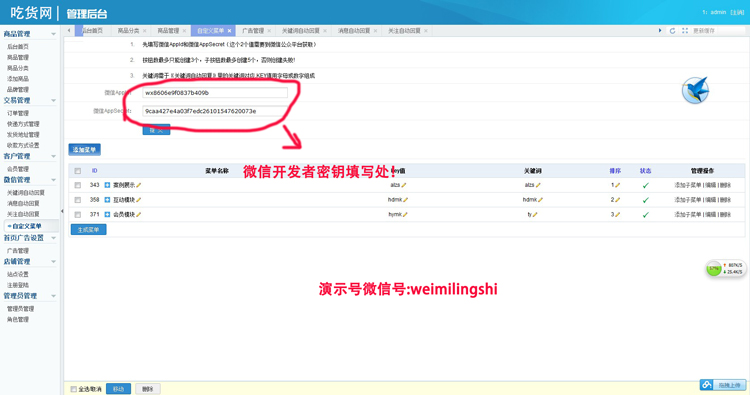Edit sort order pencil beside 2
Image resolution: width=750 pixels, height=395 pixels.
(x=618, y=200)
